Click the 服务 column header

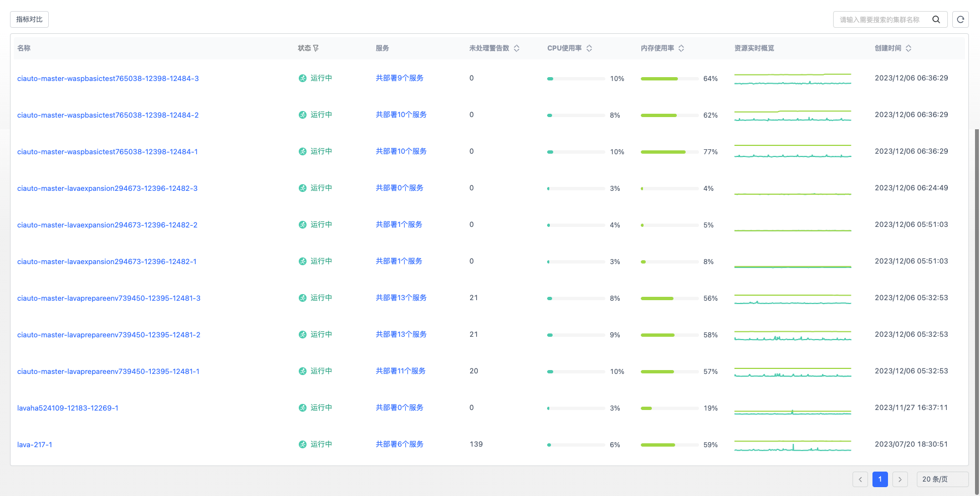pyautogui.click(x=382, y=48)
